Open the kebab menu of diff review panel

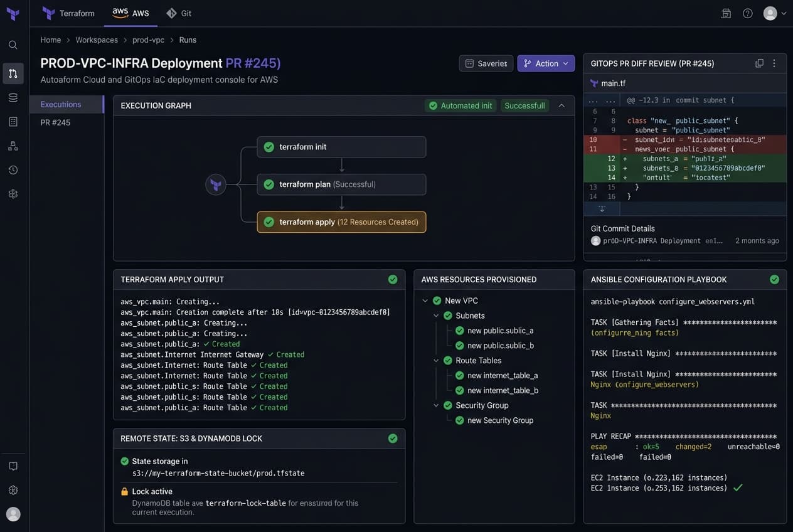pyautogui.click(x=774, y=63)
